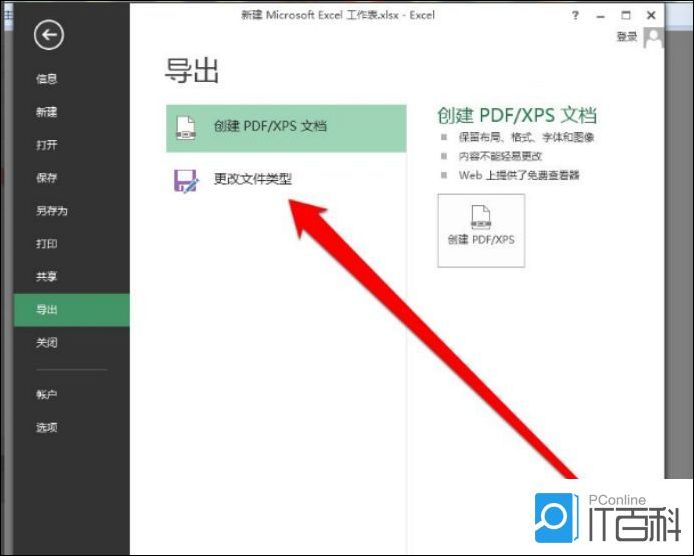Image resolution: width=694 pixels, height=556 pixels.
Task: Open 选项 in the sidebar
Action: coord(46,427)
